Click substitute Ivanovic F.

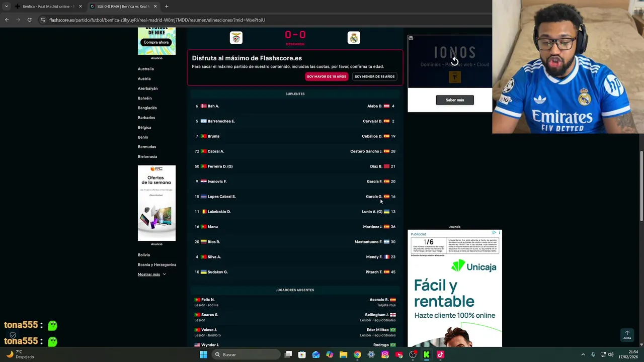point(217,182)
